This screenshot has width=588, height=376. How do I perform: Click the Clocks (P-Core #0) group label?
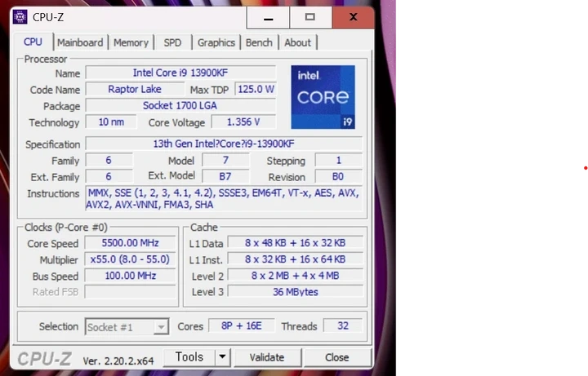pyautogui.click(x=66, y=228)
